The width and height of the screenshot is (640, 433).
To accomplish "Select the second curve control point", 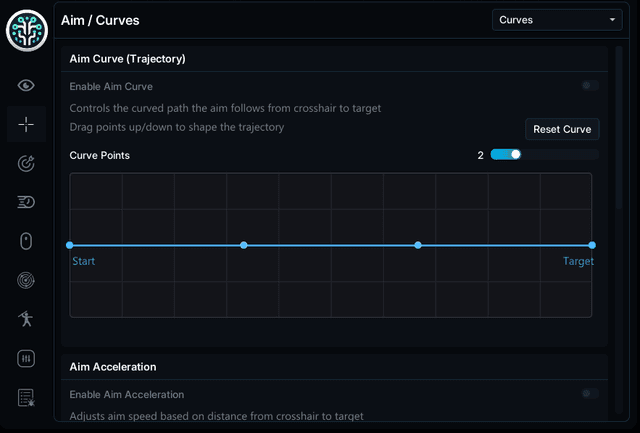I will click(418, 245).
